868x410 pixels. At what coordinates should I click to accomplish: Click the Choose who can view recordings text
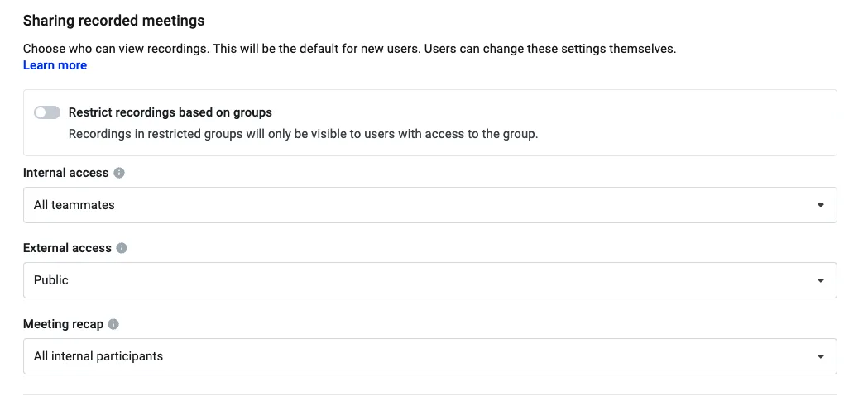pyautogui.click(x=349, y=49)
